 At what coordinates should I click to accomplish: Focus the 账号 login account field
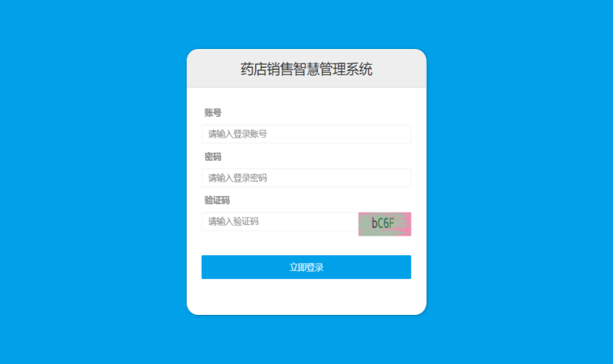click(306, 134)
